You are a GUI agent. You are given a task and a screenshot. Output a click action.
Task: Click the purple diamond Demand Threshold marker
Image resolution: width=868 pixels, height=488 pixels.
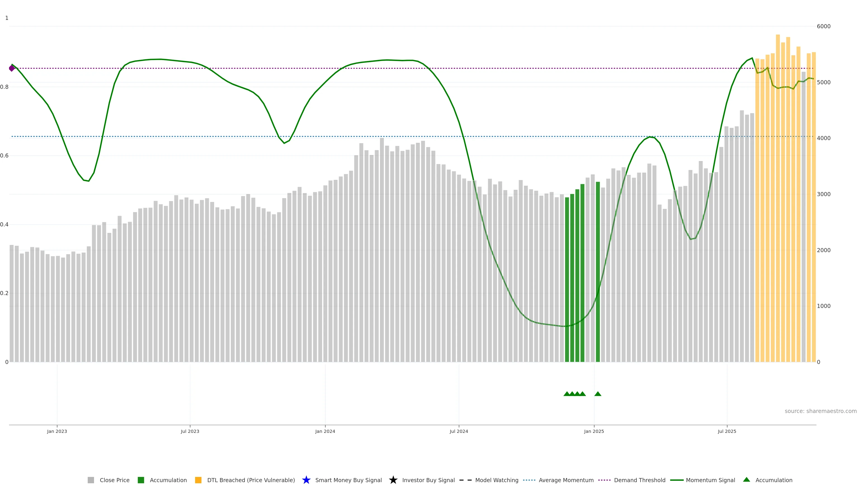click(x=12, y=68)
